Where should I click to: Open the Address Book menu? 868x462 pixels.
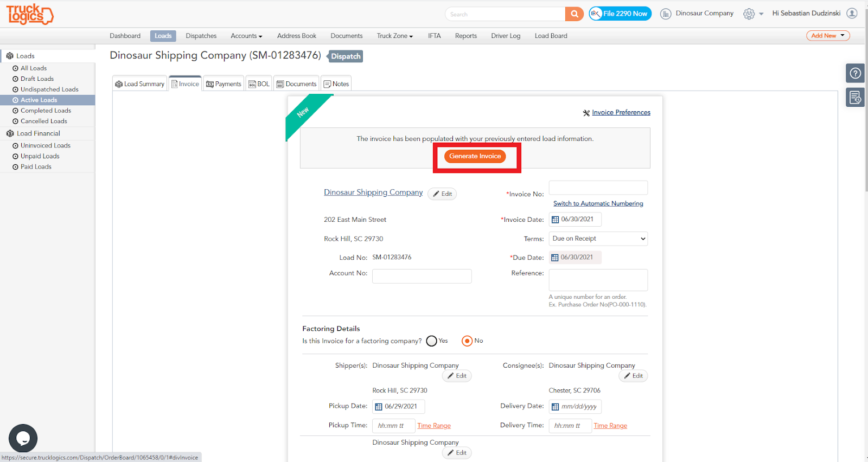297,36
